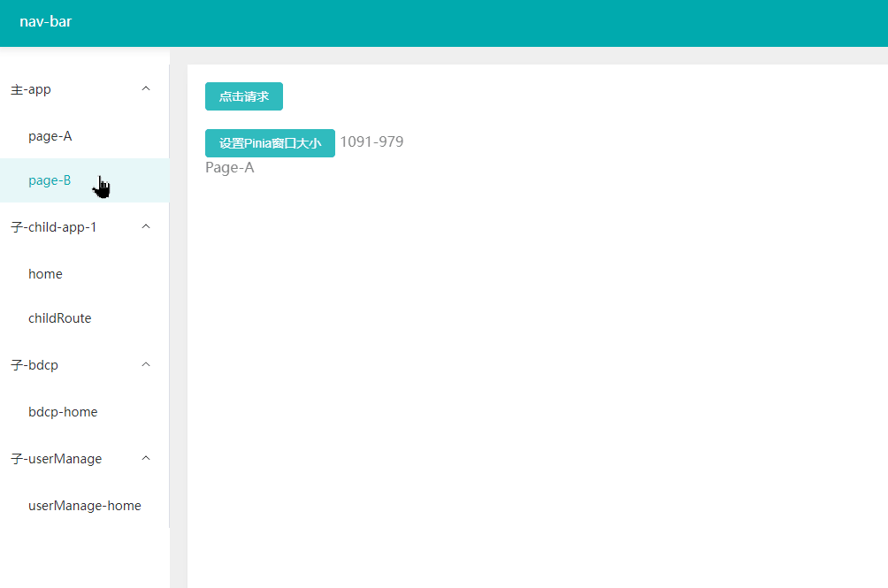
Task: Select the page-B menu item
Action: [84, 180]
